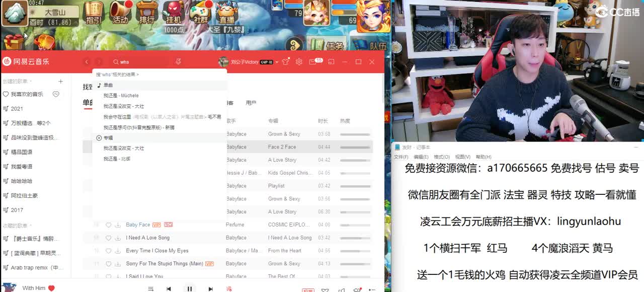
Task: Open the red gift box icon
Action: [13, 42]
